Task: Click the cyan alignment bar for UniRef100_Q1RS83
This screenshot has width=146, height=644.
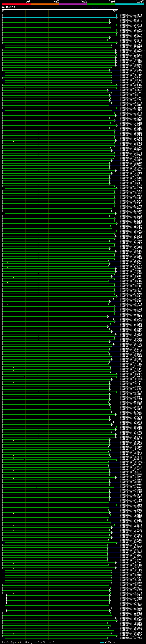Action: pos(60,15)
